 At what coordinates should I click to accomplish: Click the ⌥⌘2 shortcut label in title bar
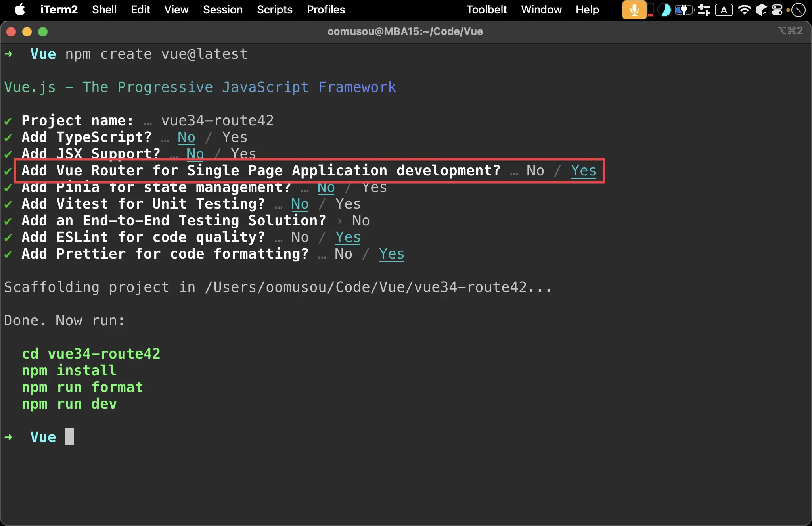(790, 31)
